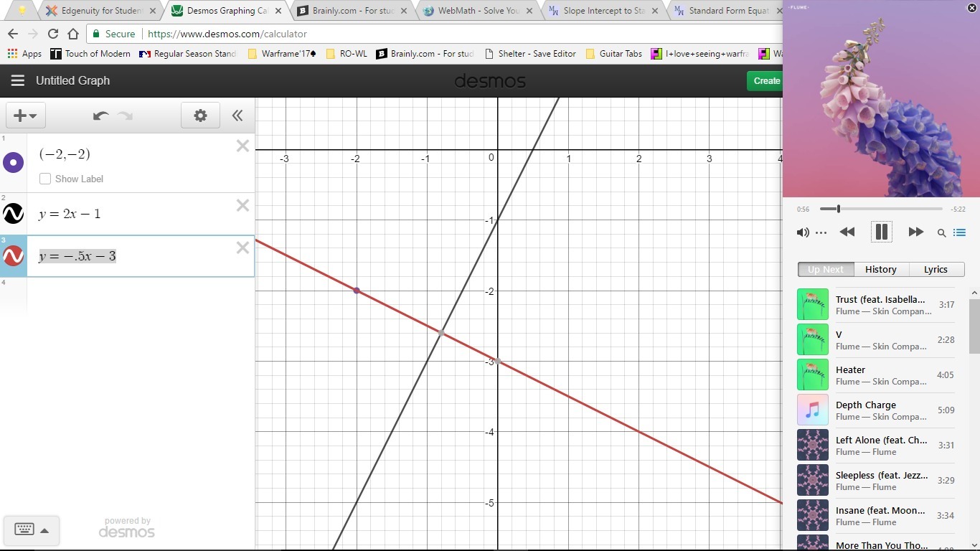
Task: Play Trust (feat. Isabella...) from Up Next
Action: (x=876, y=305)
